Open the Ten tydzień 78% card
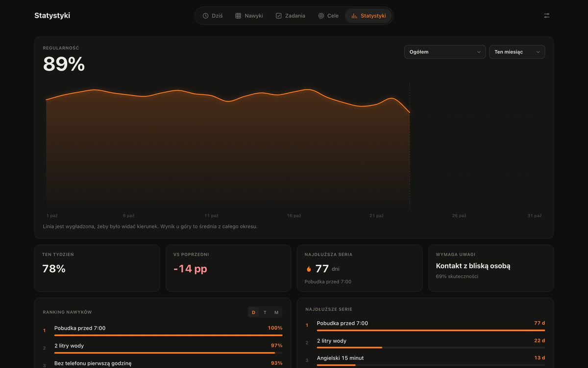 tap(97, 268)
